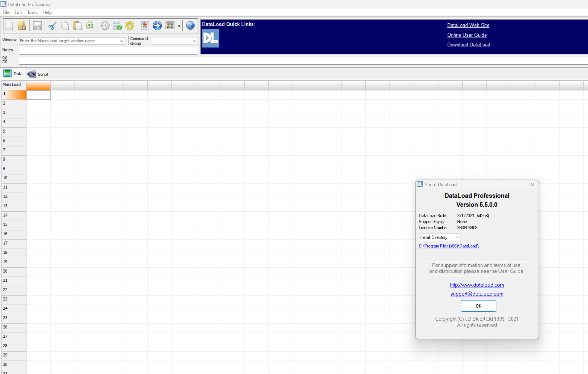Screen dimensions: 588x374
Task: Open the DataLoad Web Site link
Action: (x=468, y=25)
